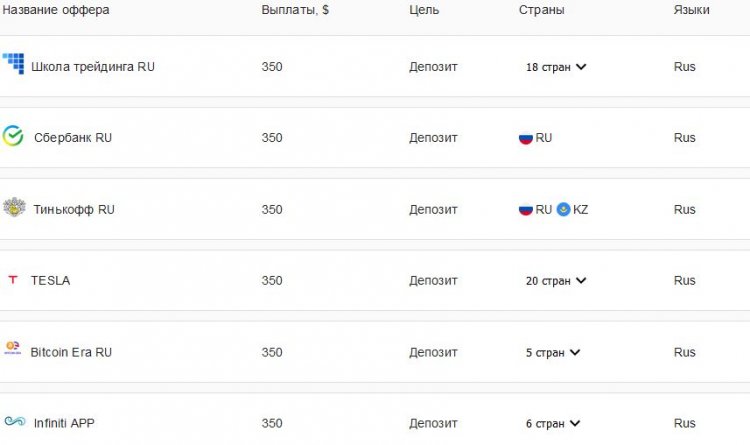750x445 pixels.
Task: Click the Infiniti APP infinity logo icon
Action: pyautogui.click(x=14, y=422)
